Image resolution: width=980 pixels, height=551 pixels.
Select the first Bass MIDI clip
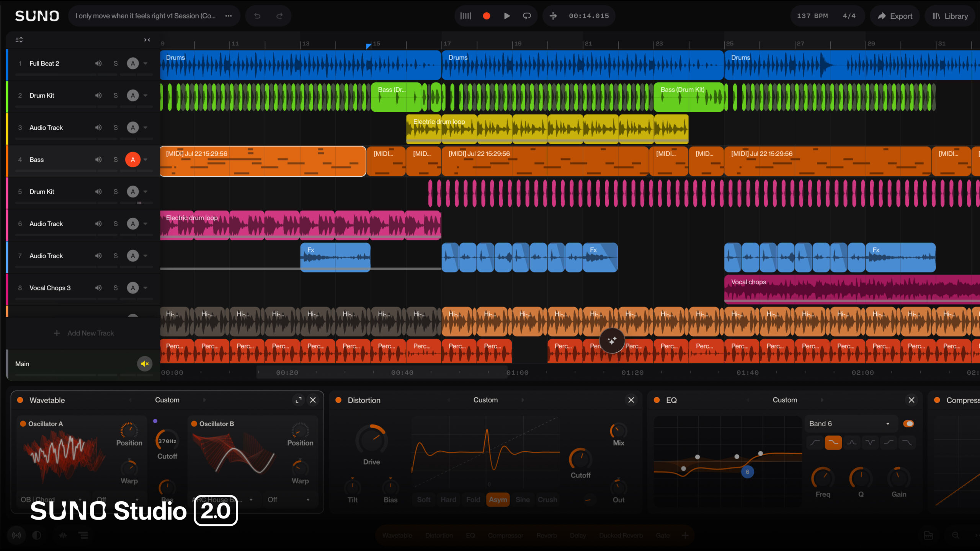pyautogui.click(x=263, y=161)
